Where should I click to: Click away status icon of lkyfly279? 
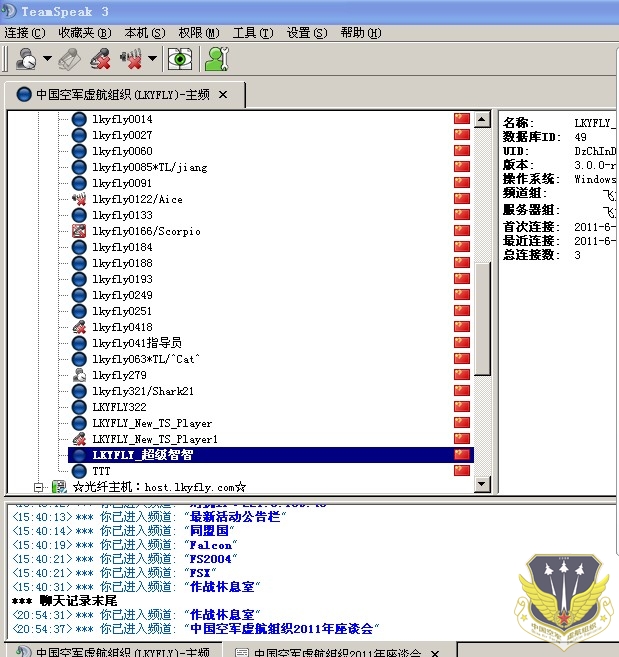coord(79,375)
